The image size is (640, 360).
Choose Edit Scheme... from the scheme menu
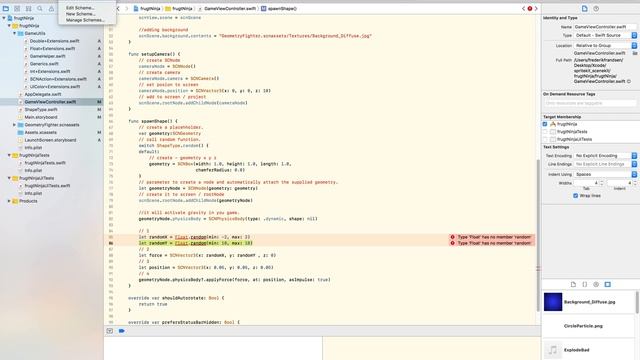(80, 8)
